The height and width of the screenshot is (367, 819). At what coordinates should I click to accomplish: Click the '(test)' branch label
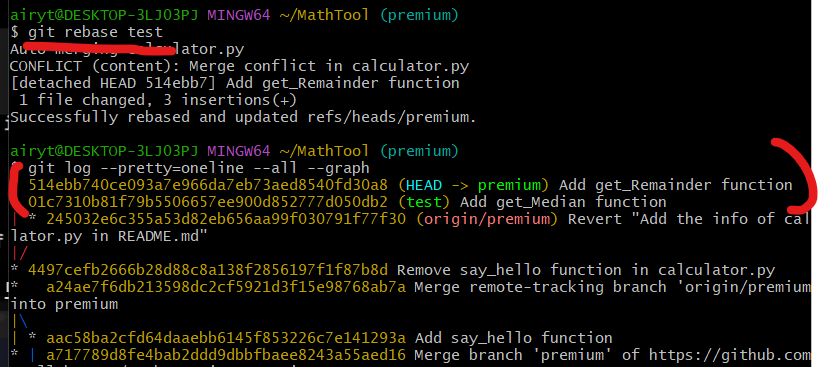[424, 202]
